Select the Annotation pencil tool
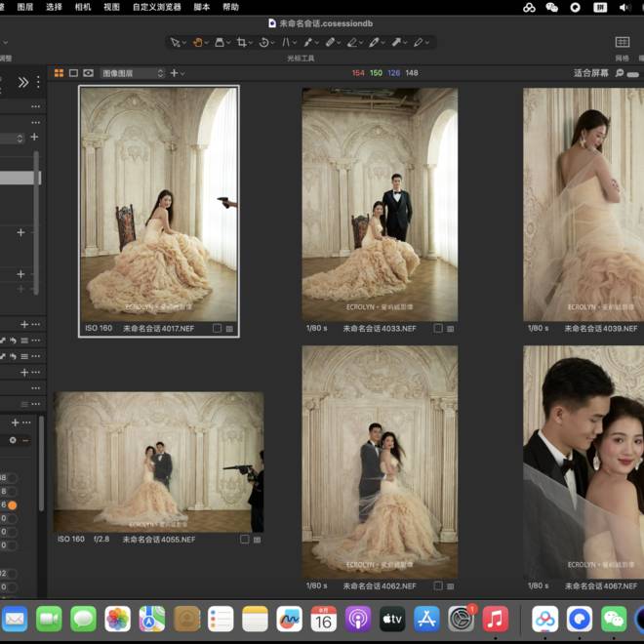644x644 pixels. (418, 42)
